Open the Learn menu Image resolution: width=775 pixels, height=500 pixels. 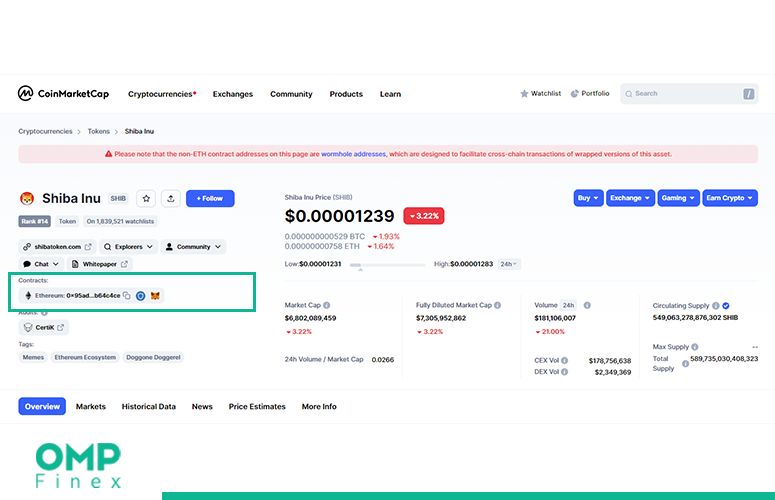pyautogui.click(x=390, y=94)
